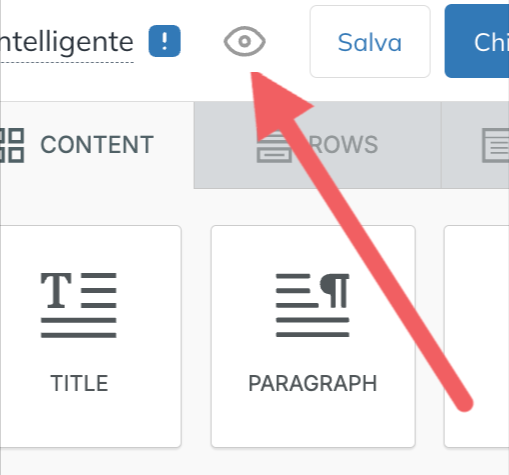509x475 pixels.
Task: Click the TITLE label text
Action: tap(79, 383)
